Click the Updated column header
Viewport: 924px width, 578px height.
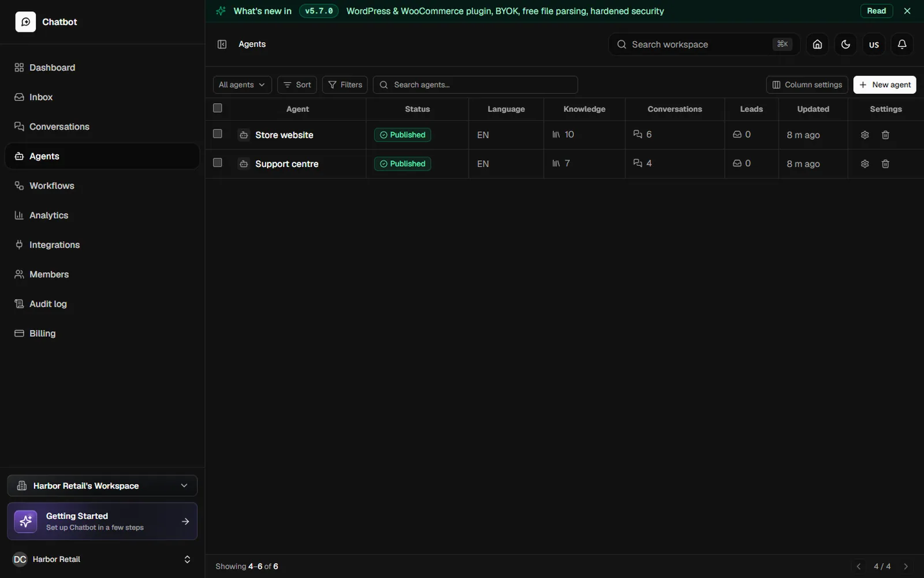pyautogui.click(x=813, y=109)
